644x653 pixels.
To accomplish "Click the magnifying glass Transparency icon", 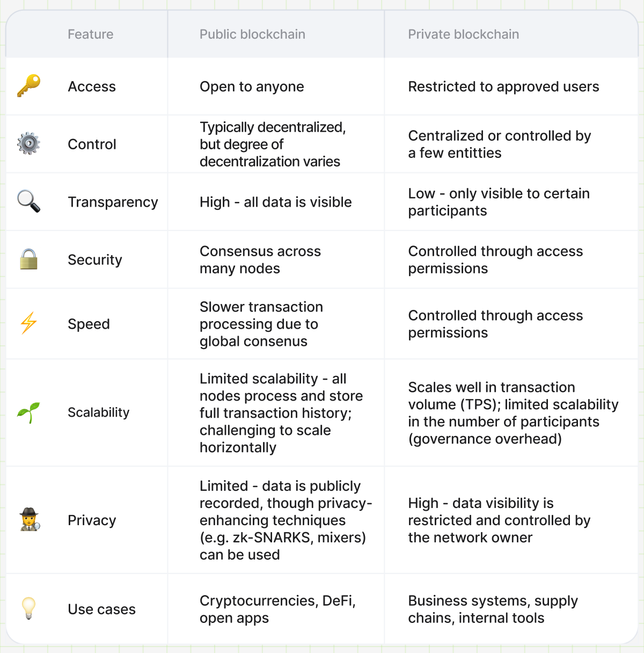I will [x=29, y=201].
